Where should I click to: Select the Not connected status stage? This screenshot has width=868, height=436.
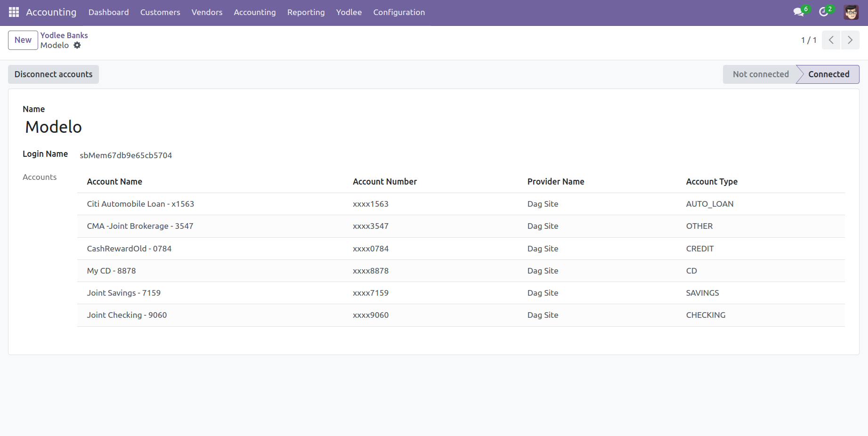click(x=760, y=74)
